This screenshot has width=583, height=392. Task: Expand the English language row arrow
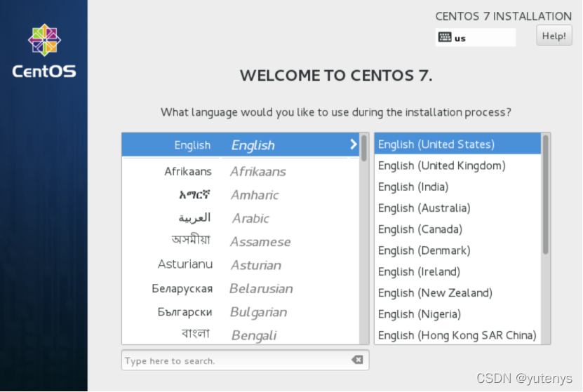point(353,144)
